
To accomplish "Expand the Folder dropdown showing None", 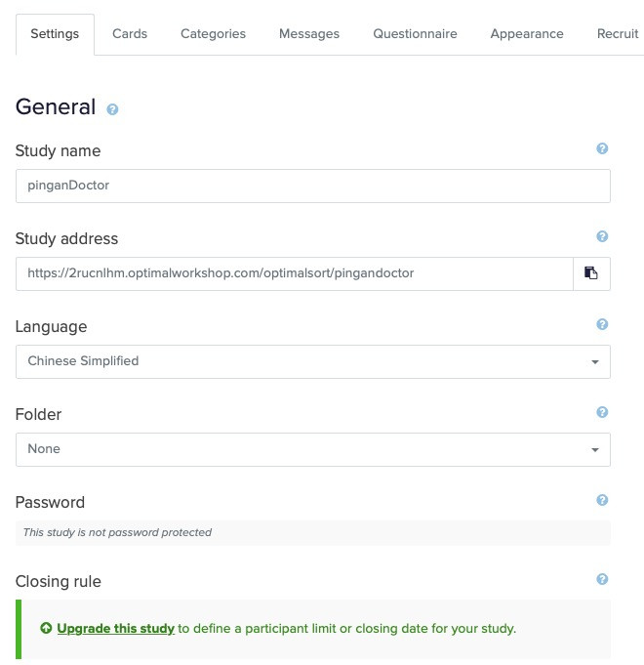I will (313, 449).
